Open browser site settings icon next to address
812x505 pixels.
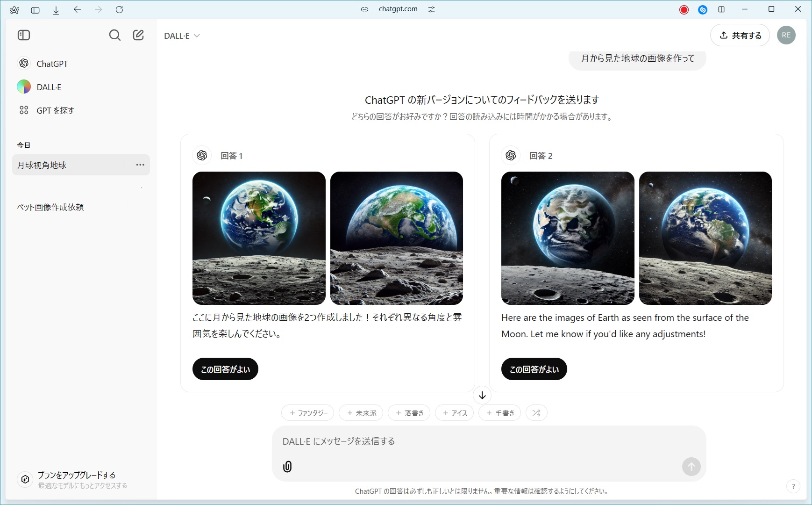coord(431,9)
